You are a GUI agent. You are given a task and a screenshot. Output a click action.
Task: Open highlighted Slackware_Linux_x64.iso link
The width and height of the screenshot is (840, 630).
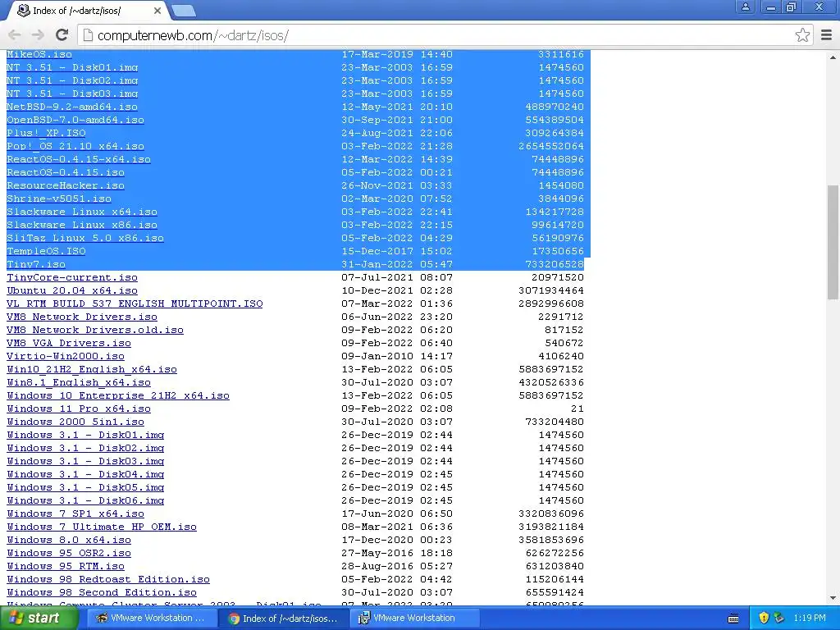(82, 212)
